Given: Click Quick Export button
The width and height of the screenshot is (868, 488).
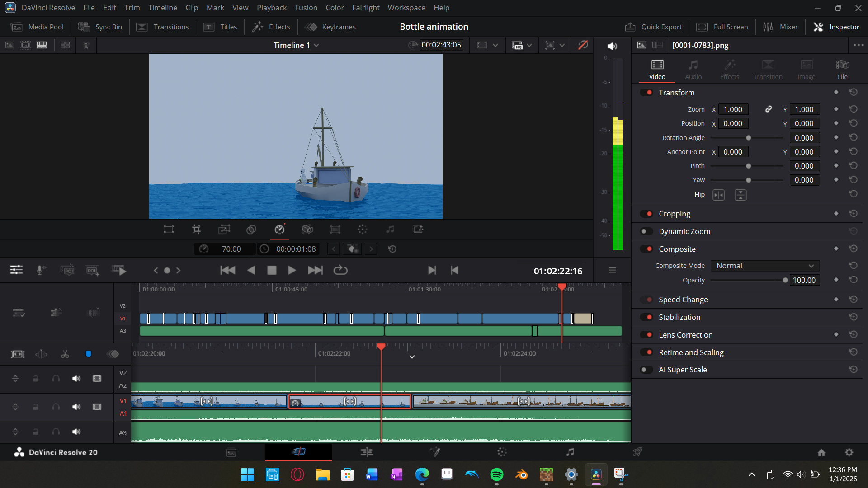Looking at the screenshot, I should 654,27.
